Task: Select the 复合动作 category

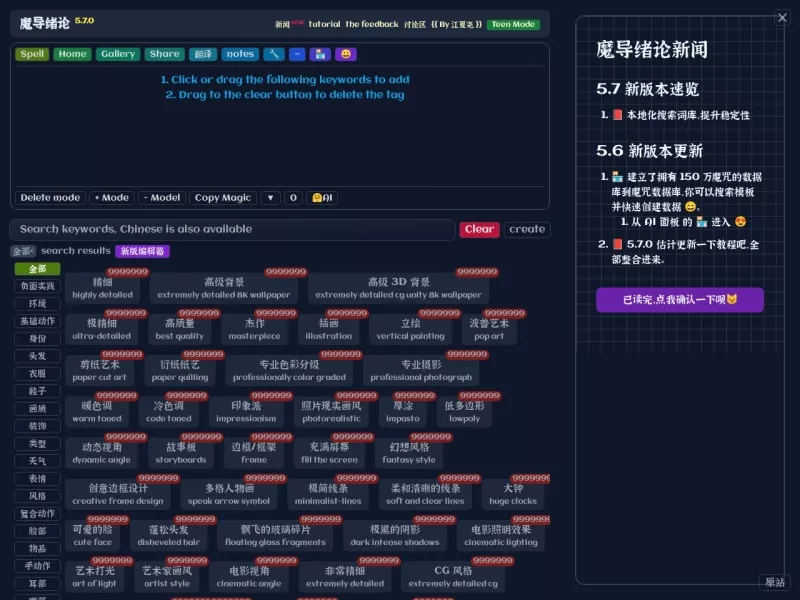Action: 37,514
